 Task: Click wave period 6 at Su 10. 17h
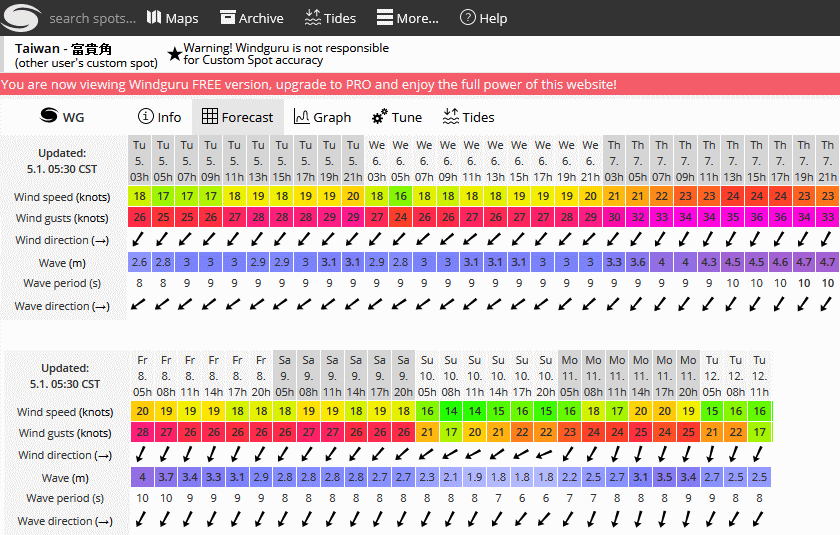pos(522,498)
